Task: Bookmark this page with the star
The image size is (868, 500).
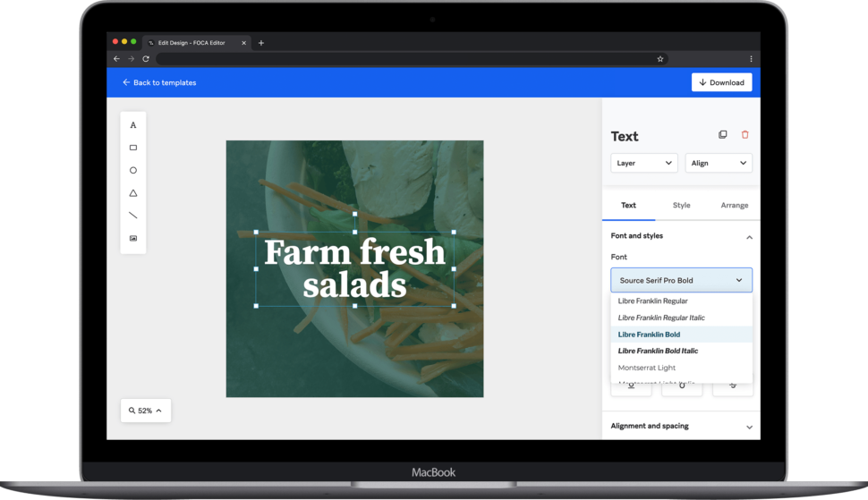Action: pyautogui.click(x=660, y=59)
